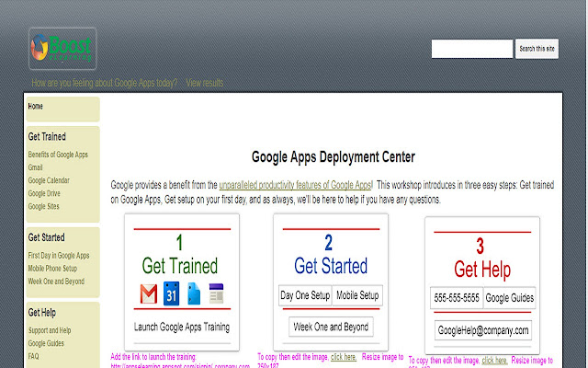This screenshot has width=588, height=368.
Task: Open the blue Docs icon in Get Trained card
Action: pyautogui.click(x=194, y=293)
